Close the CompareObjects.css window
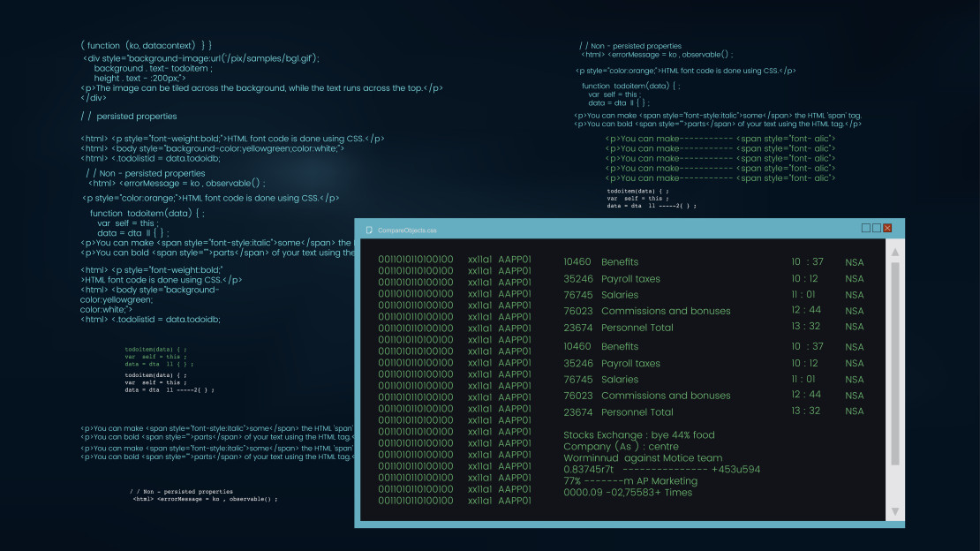Screen dimensions: 980x551 (887, 228)
